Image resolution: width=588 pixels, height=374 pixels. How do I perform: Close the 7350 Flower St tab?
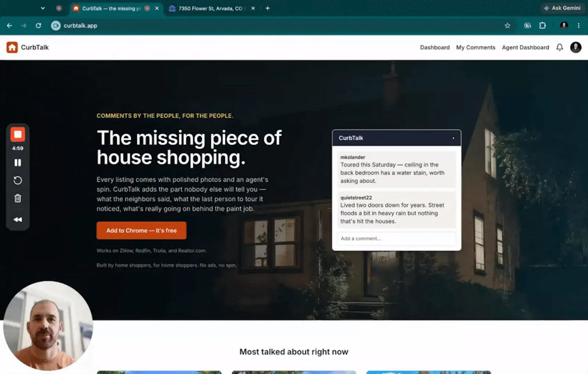(x=253, y=8)
